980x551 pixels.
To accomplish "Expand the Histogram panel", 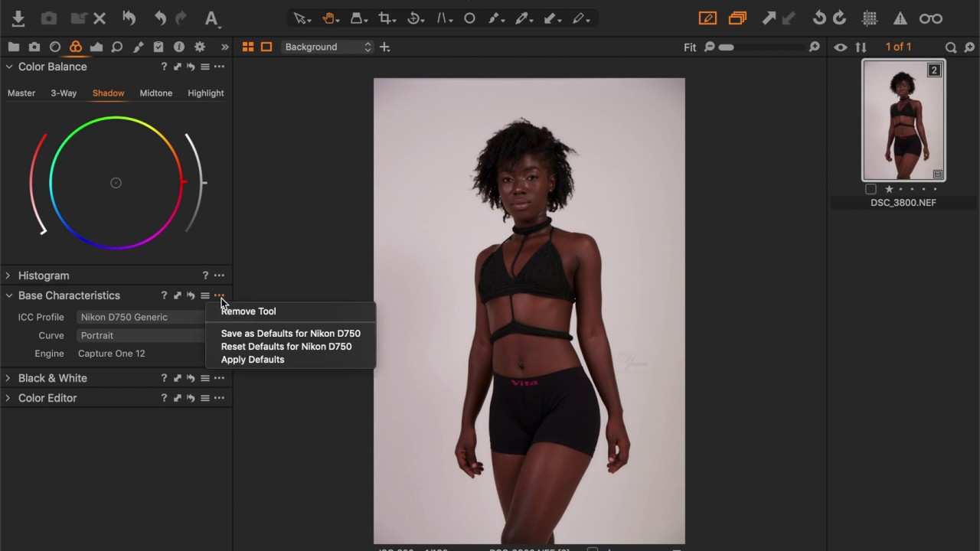I will [x=8, y=275].
